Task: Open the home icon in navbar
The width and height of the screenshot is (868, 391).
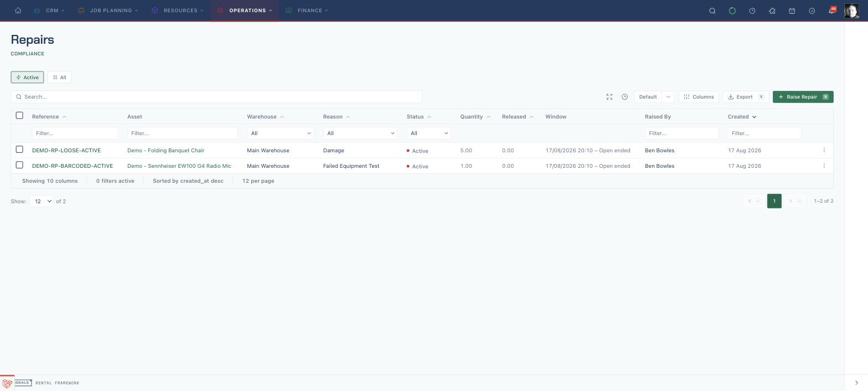Action: pyautogui.click(x=18, y=11)
